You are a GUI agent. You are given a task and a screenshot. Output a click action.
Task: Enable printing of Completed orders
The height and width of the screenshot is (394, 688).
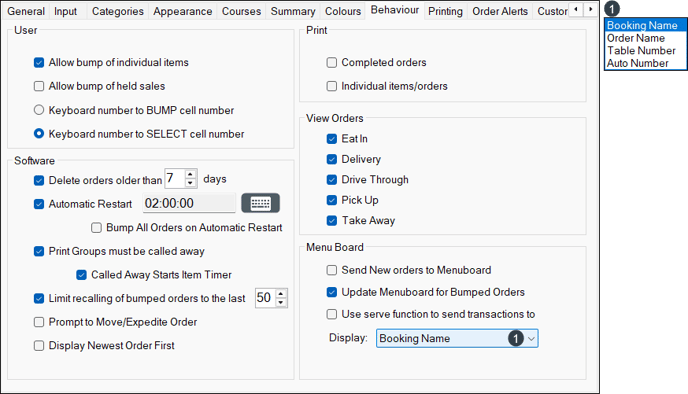pyautogui.click(x=332, y=63)
